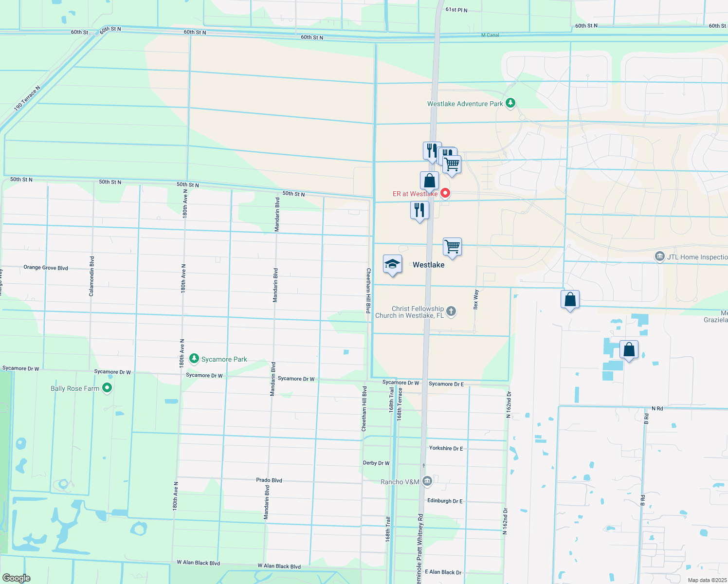Click Christ Fellowship Church in Westlake label
Viewport: 728px width, 584px height.
point(409,312)
